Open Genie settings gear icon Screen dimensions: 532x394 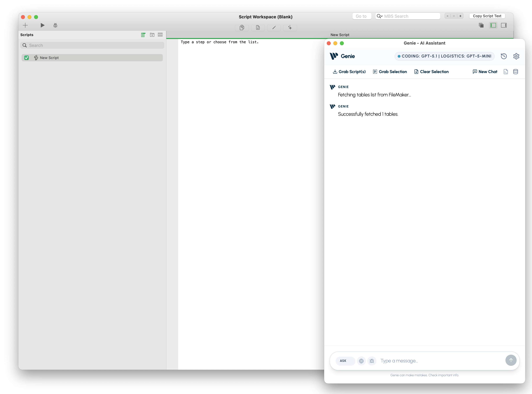[x=516, y=56]
